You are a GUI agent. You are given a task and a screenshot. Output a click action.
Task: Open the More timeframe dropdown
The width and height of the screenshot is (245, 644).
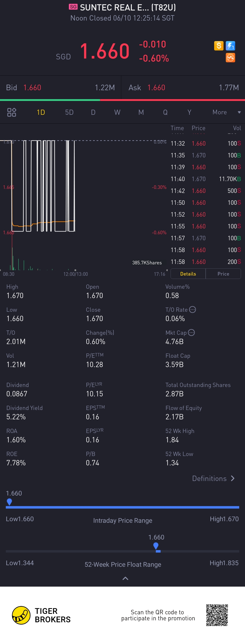pos(226,112)
